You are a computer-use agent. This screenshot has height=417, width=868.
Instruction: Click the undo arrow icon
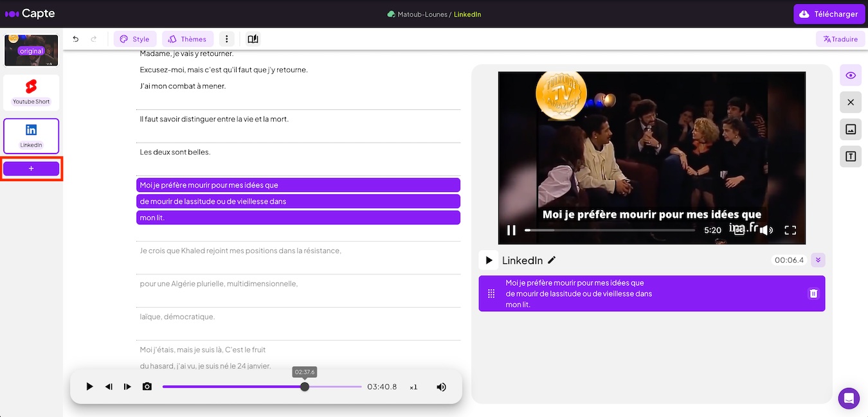pyautogui.click(x=76, y=39)
